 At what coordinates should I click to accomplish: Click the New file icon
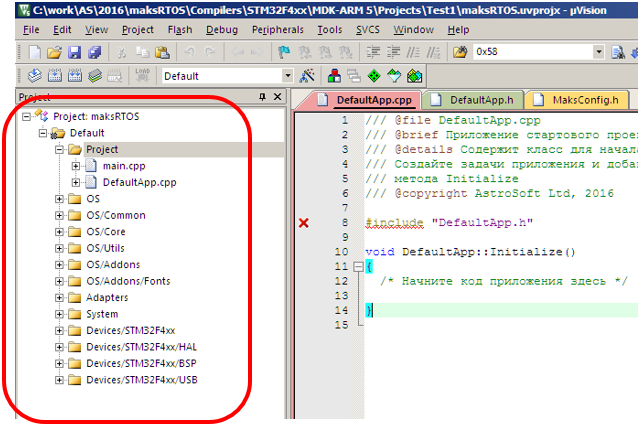(35, 52)
